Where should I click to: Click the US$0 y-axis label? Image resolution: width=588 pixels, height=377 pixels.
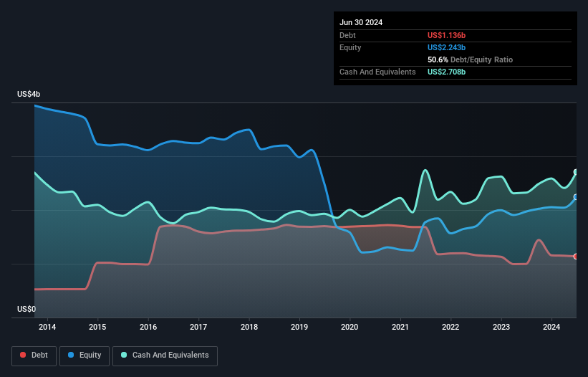point(26,309)
